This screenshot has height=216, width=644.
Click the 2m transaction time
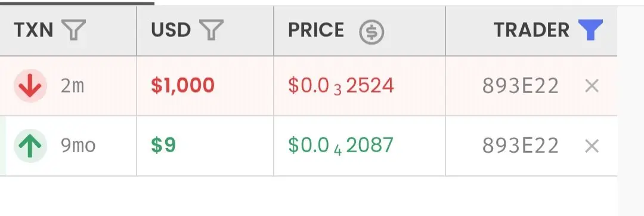72,87
